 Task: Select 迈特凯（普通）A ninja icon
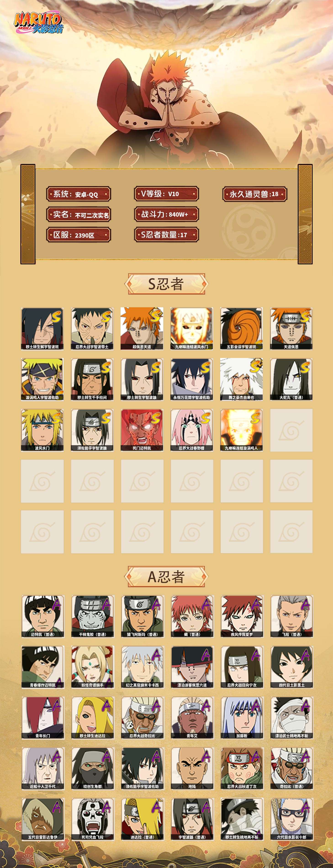tap(43, 616)
